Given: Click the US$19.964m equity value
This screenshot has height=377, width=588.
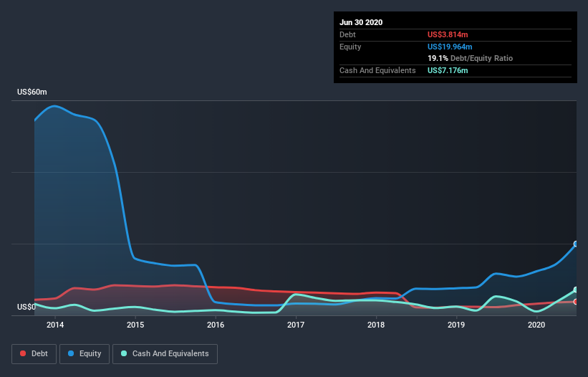Looking at the screenshot, I should 450,47.
